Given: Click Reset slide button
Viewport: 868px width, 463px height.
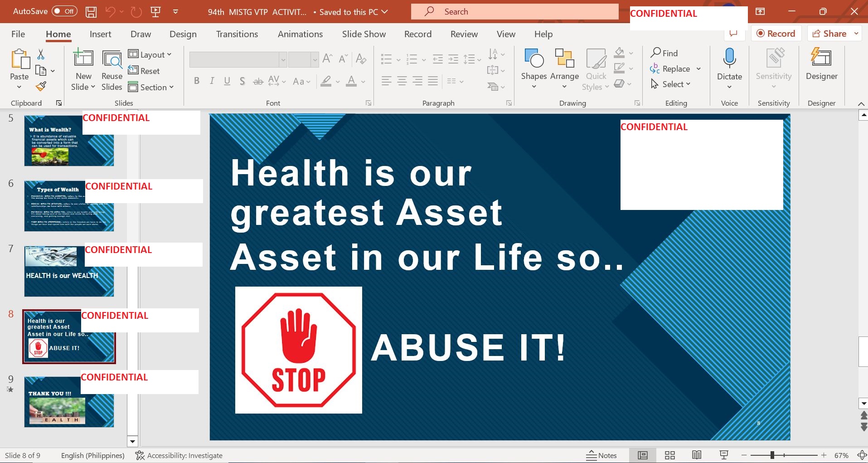Looking at the screenshot, I should pos(144,71).
